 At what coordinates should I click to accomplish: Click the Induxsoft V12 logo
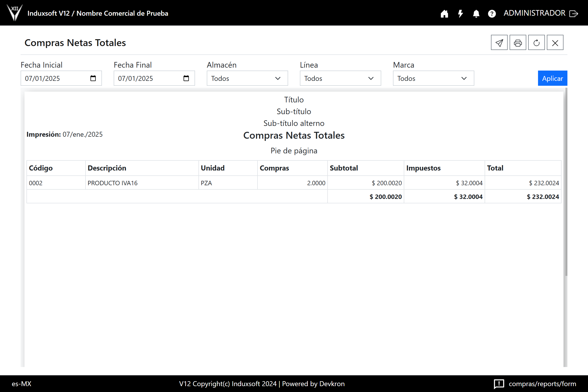coord(15,12)
